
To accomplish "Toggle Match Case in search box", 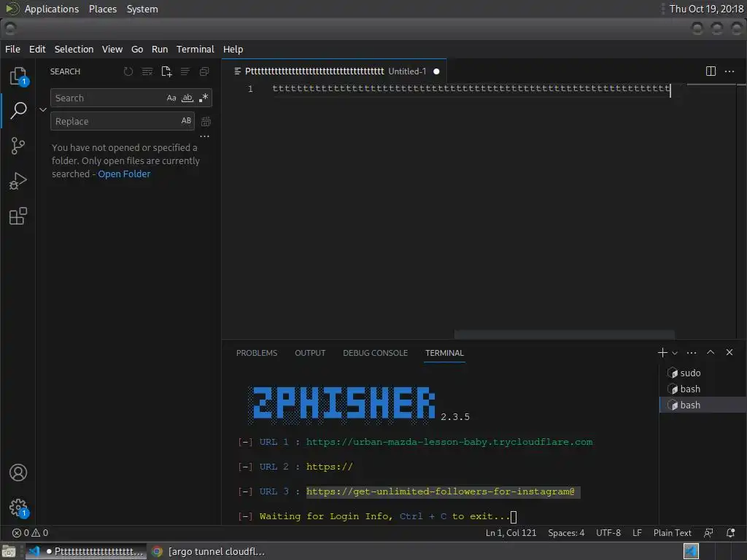I will 171,98.
